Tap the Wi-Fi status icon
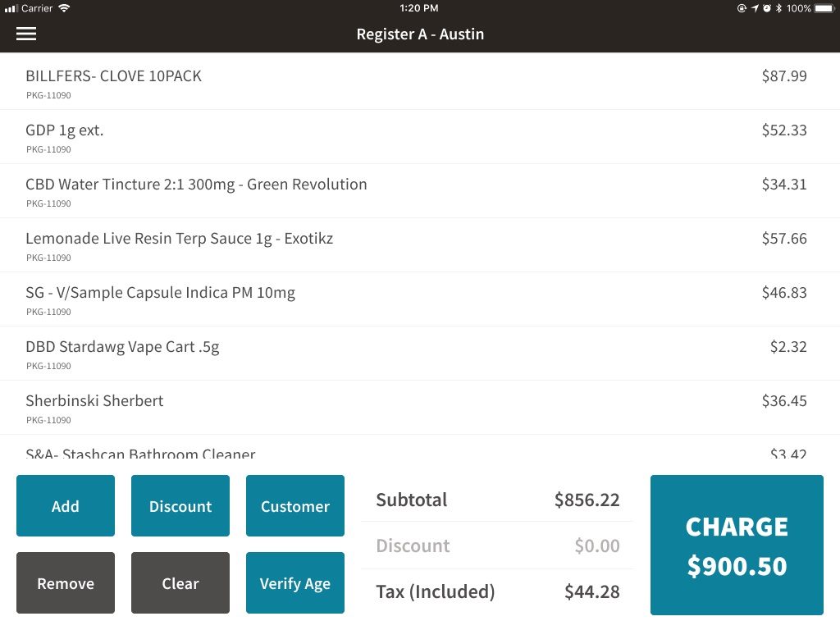Screen dimensions: 840x630 pos(64,8)
